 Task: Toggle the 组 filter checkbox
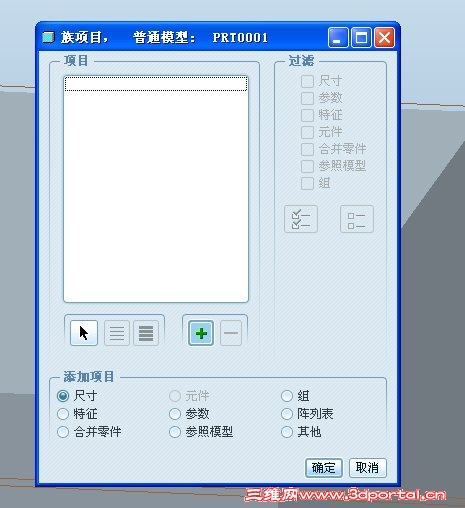(x=307, y=183)
